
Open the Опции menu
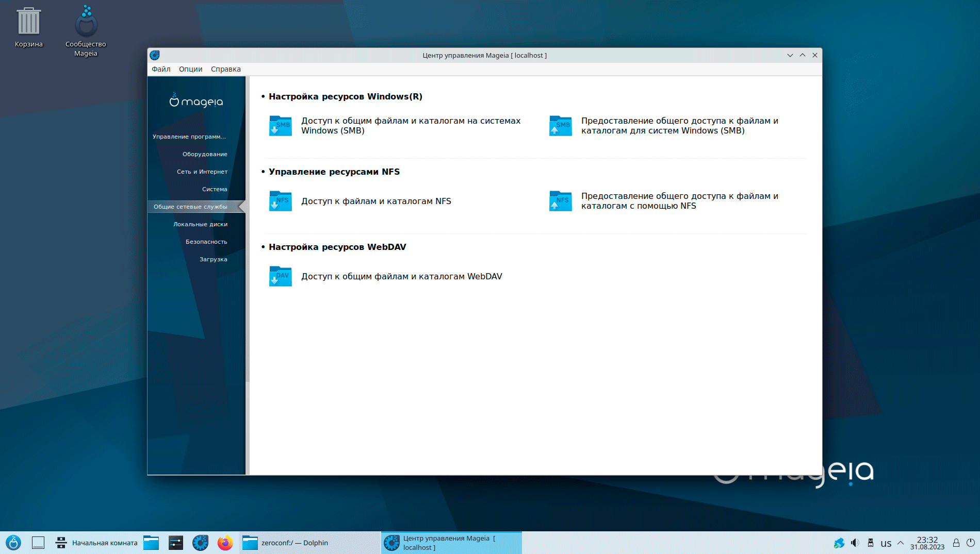click(x=190, y=69)
